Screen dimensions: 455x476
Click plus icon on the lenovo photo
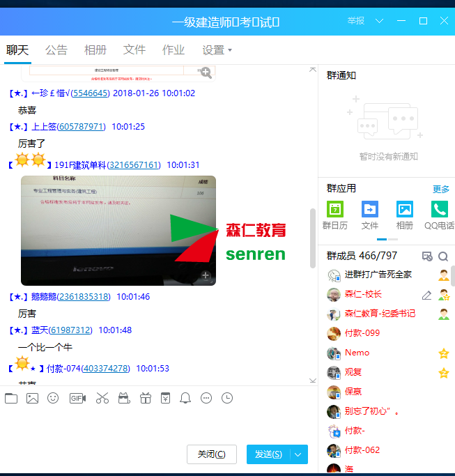206,275
